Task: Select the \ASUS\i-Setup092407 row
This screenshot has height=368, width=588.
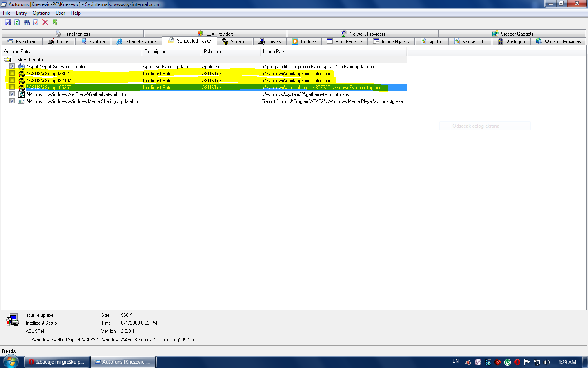Action: pyautogui.click(x=204, y=81)
